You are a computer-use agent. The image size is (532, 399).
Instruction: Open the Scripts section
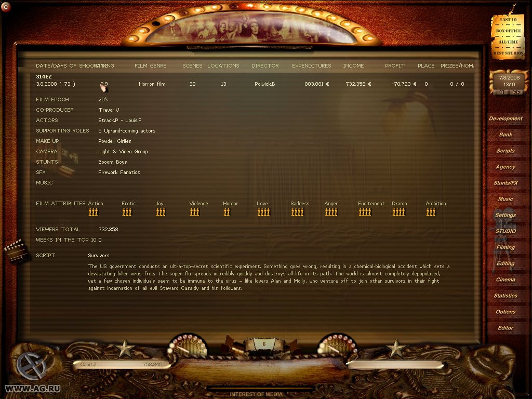tap(506, 151)
